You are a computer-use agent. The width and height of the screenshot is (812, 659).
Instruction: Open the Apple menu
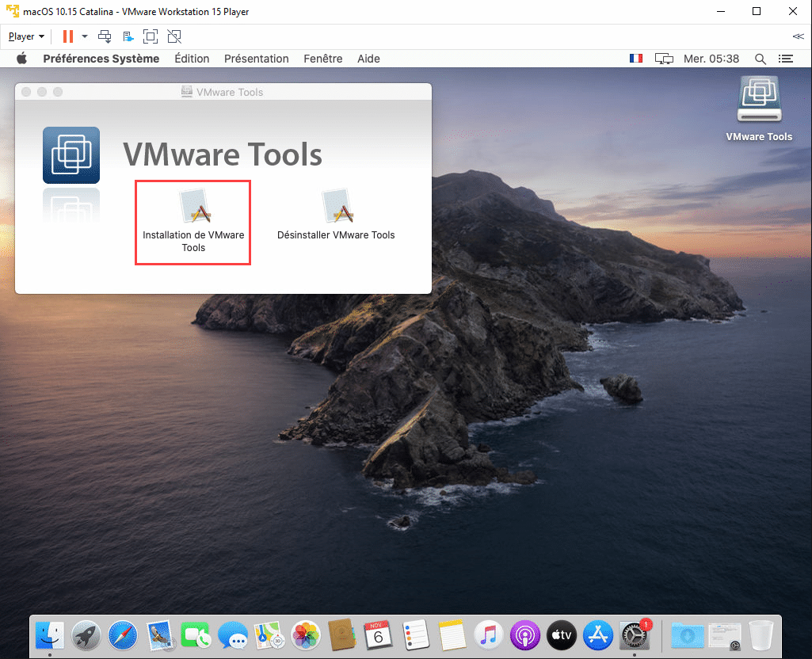click(x=21, y=59)
